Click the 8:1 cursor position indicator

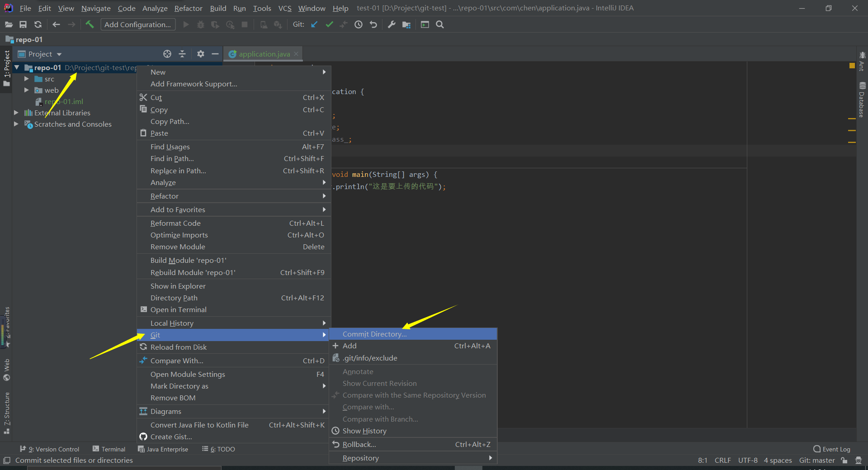pyautogui.click(x=703, y=460)
